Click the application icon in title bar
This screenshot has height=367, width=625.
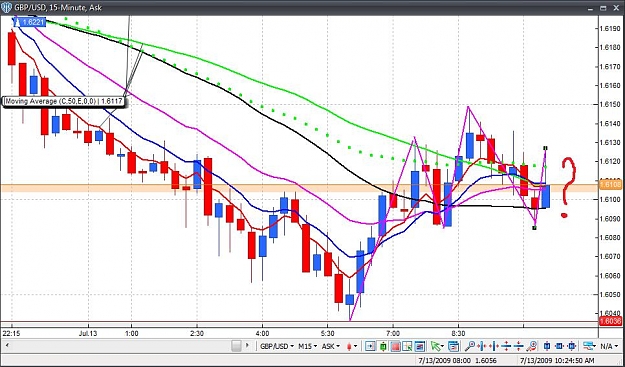pos(7,7)
